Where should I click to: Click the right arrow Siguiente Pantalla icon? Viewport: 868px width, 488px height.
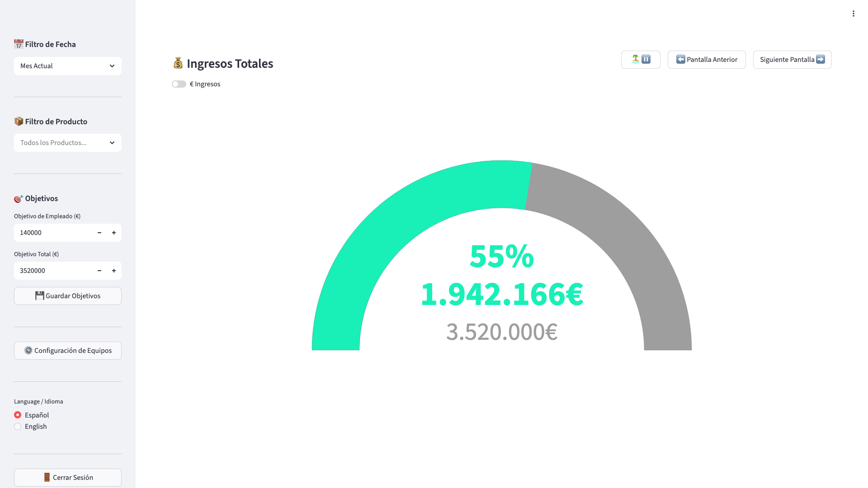point(821,59)
